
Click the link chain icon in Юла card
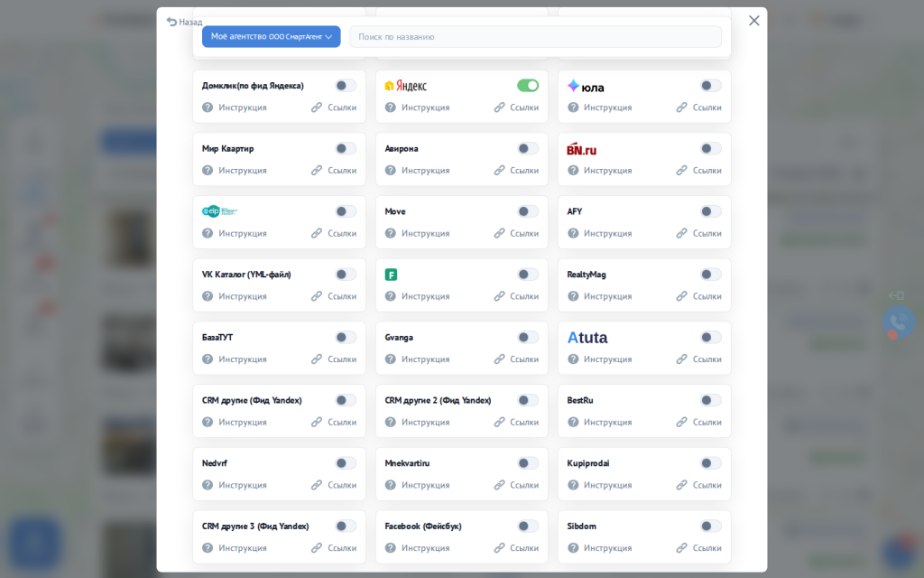[x=682, y=107]
